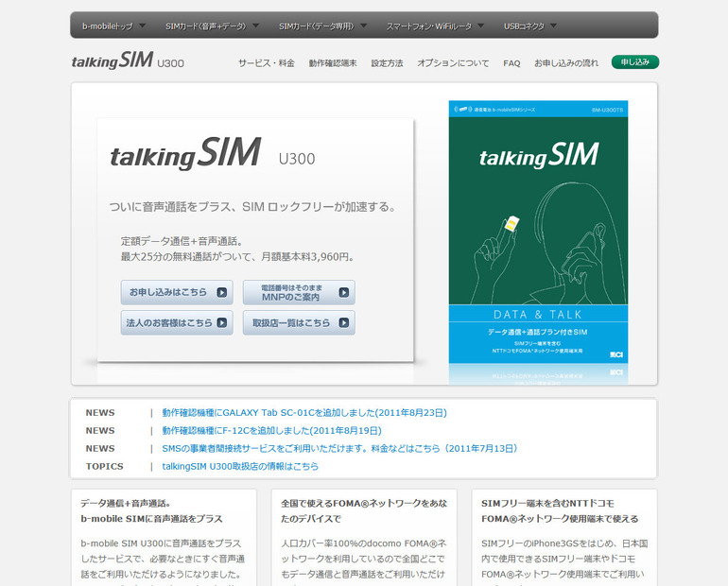Go to サービス・料金 page
Viewport: 728px width, 586px height.
(x=267, y=63)
